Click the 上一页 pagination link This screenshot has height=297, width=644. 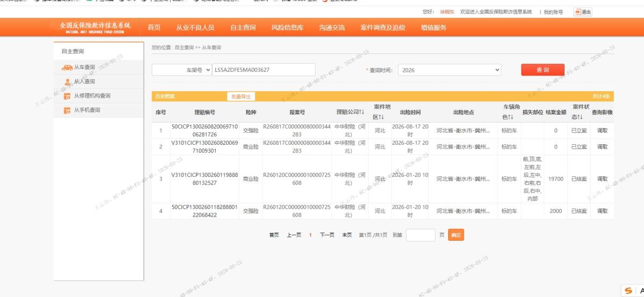[294, 235]
